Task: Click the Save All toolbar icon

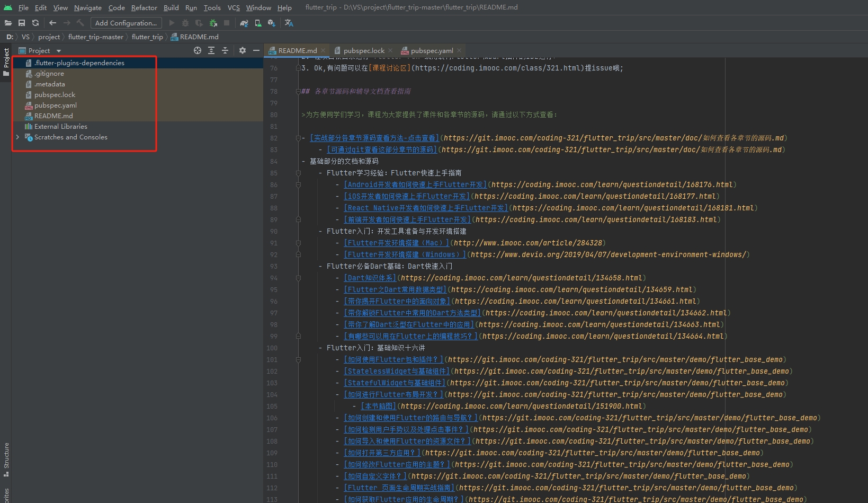Action: (x=22, y=23)
